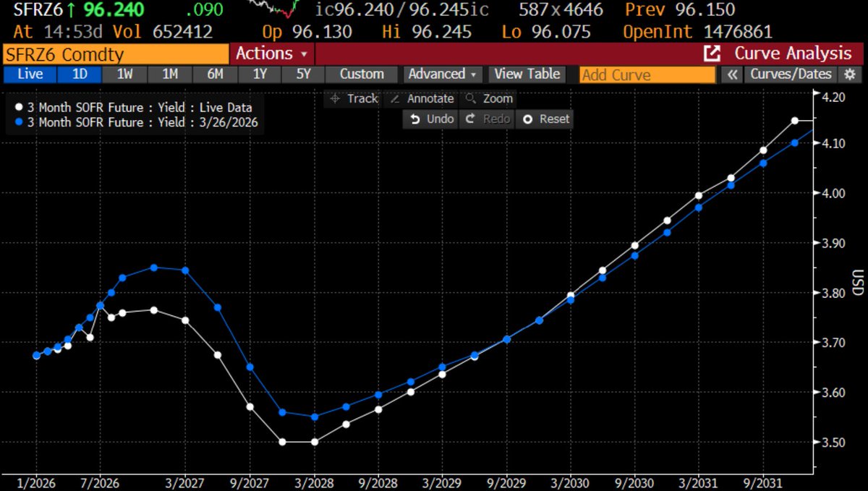The image size is (868, 491).
Task: Click the 9/2031 x-axis label
Action: click(x=762, y=483)
